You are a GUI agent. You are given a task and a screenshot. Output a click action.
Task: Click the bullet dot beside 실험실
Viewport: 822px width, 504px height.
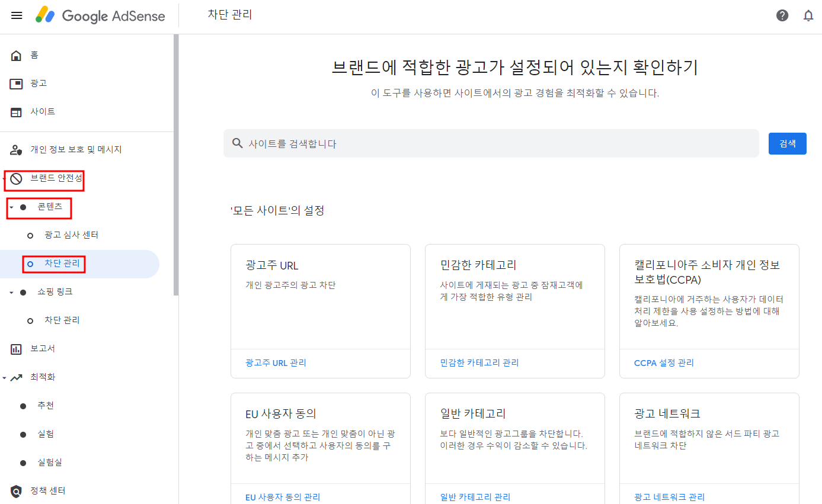pyautogui.click(x=23, y=463)
